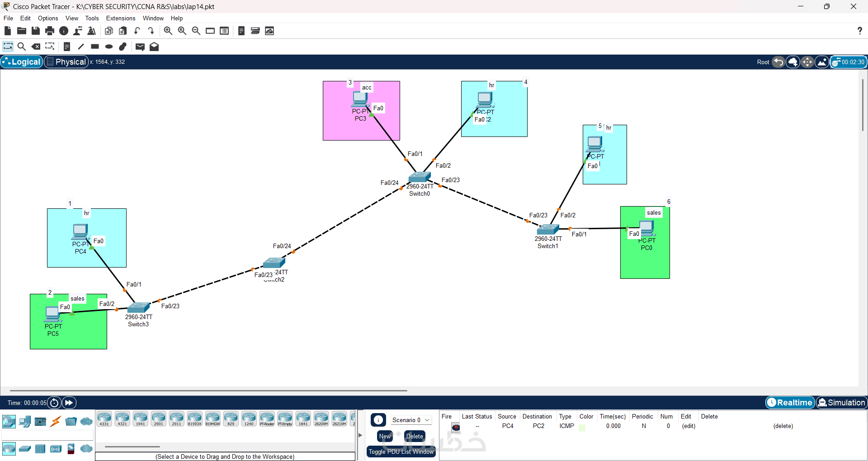This screenshot has width=868, height=461.
Task: Open the Tools menu
Action: [92, 18]
